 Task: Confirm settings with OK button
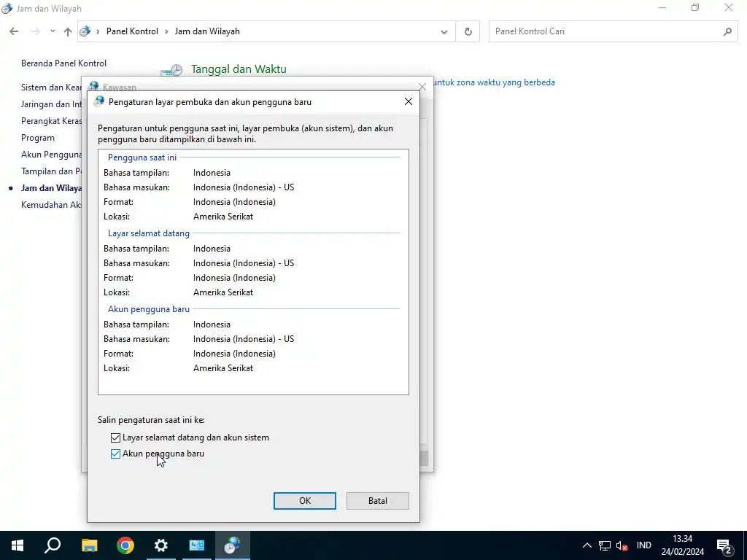point(304,500)
